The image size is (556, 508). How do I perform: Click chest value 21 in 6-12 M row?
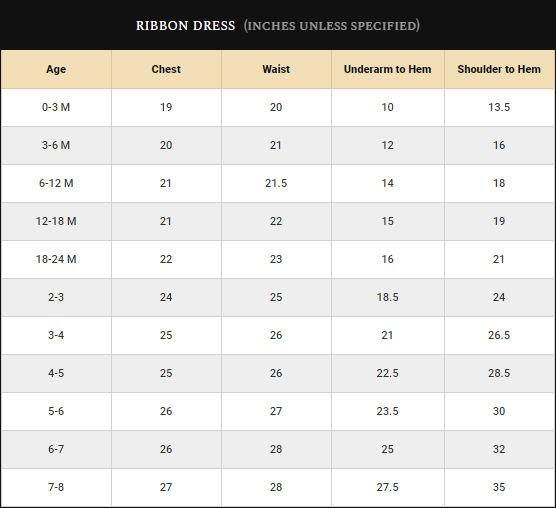pyautogui.click(x=166, y=183)
